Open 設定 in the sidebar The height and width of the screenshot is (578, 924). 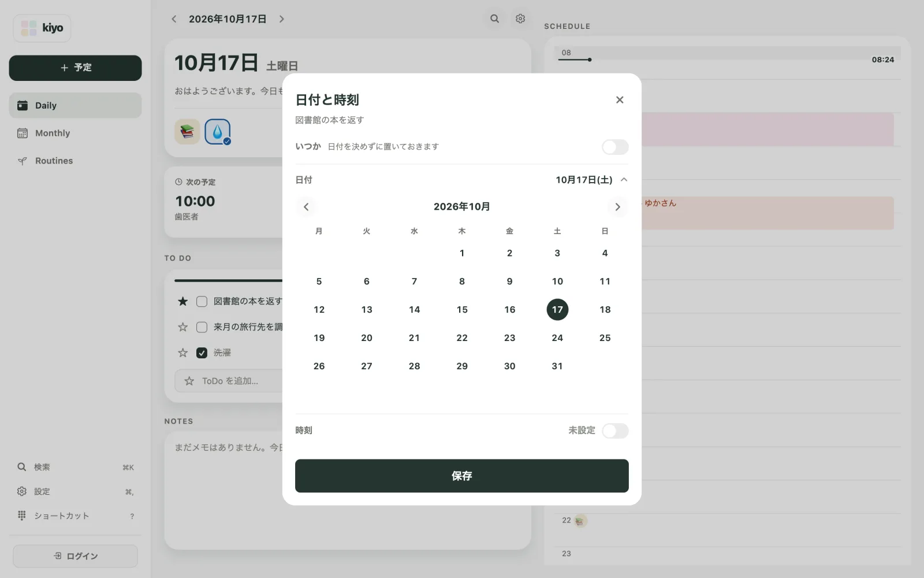[x=75, y=491]
